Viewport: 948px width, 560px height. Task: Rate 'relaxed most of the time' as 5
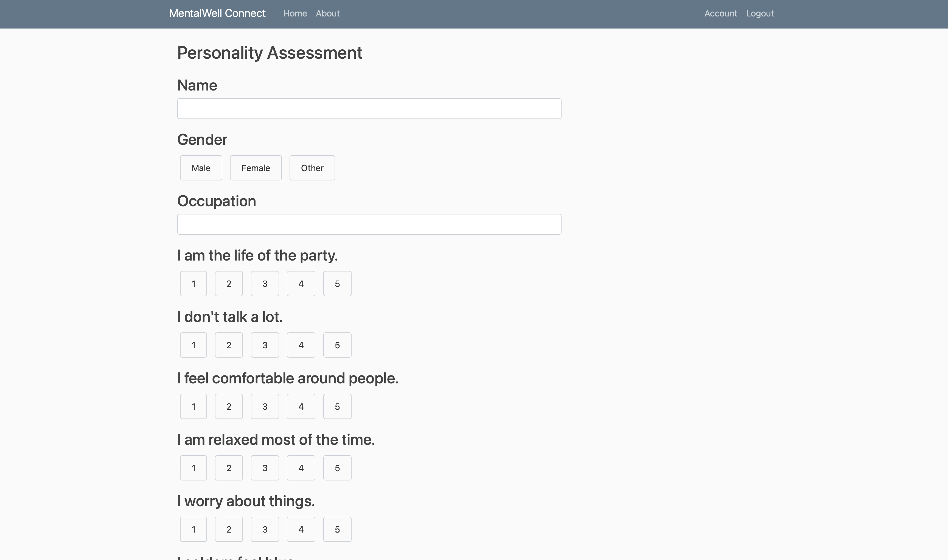coord(337,468)
